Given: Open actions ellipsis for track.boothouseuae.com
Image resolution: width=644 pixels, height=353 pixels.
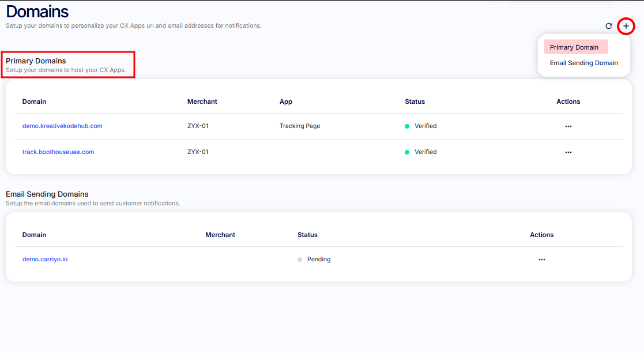Looking at the screenshot, I should coord(568,152).
